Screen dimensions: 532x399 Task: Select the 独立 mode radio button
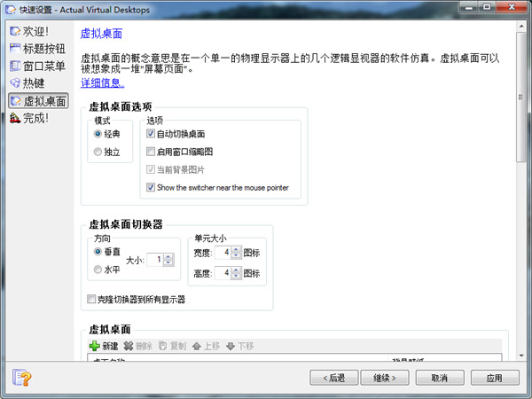[x=98, y=153]
